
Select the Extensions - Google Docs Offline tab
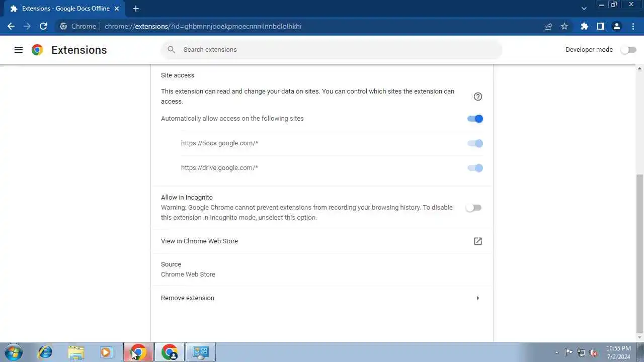(64, 9)
